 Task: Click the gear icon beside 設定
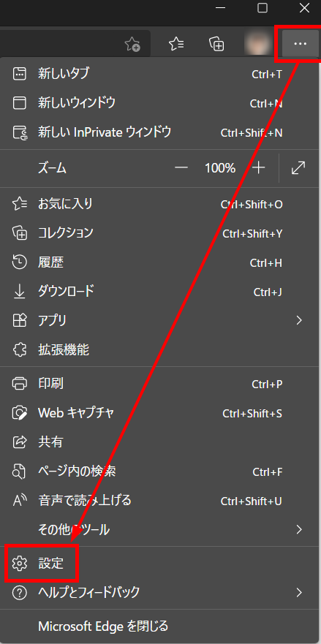coord(19,563)
